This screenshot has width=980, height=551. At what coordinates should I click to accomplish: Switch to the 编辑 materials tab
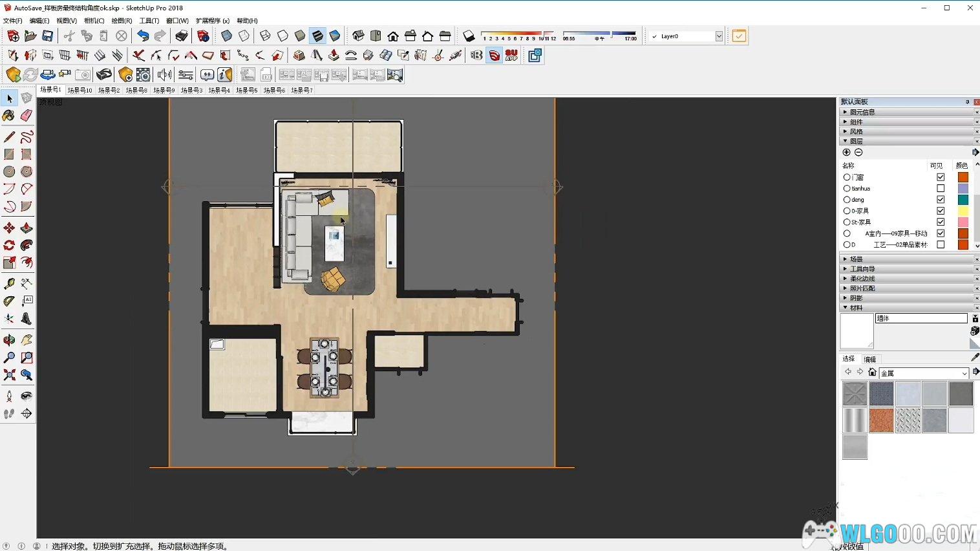point(870,360)
